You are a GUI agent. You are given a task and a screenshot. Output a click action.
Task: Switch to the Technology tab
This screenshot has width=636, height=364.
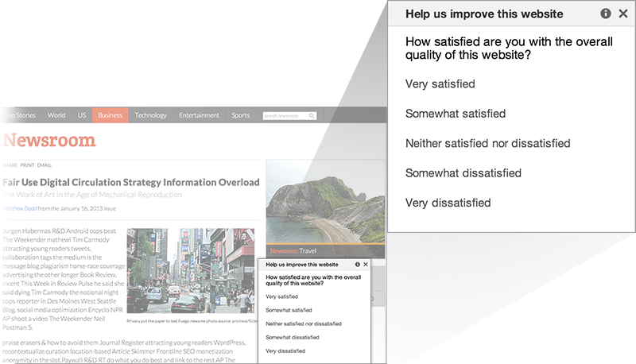(x=150, y=115)
